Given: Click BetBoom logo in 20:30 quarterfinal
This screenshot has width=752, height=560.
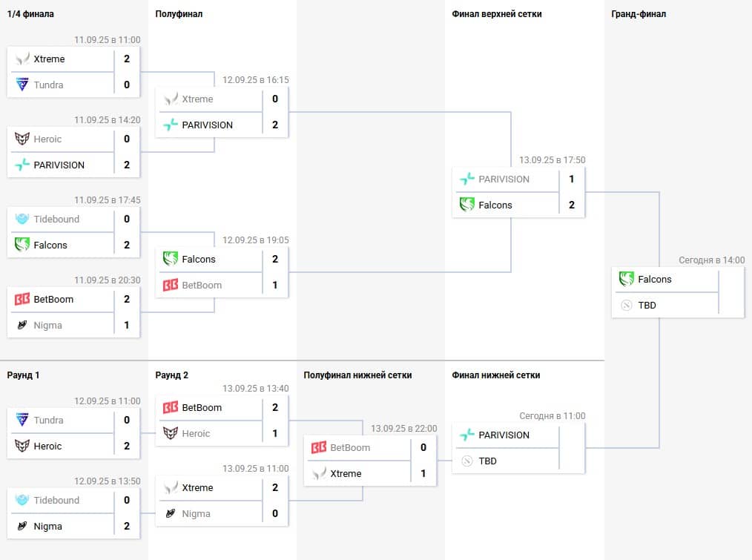Looking at the screenshot, I should click(22, 300).
